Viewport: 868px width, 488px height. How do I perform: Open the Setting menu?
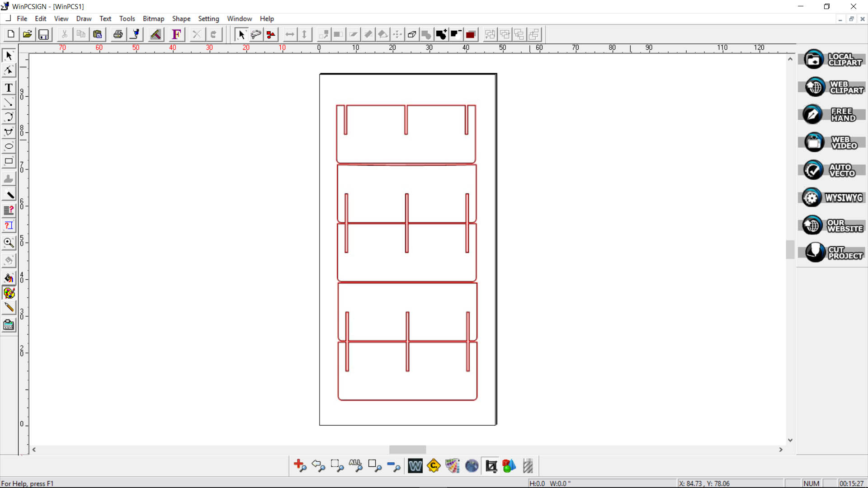(208, 19)
